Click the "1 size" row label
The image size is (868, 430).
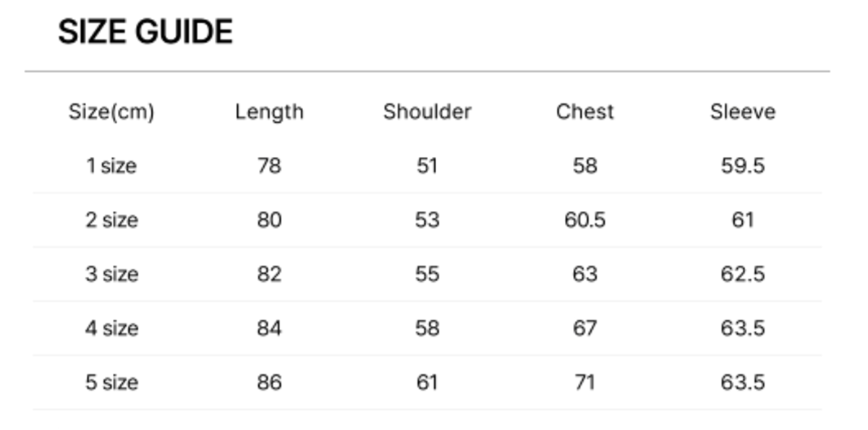tap(111, 166)
